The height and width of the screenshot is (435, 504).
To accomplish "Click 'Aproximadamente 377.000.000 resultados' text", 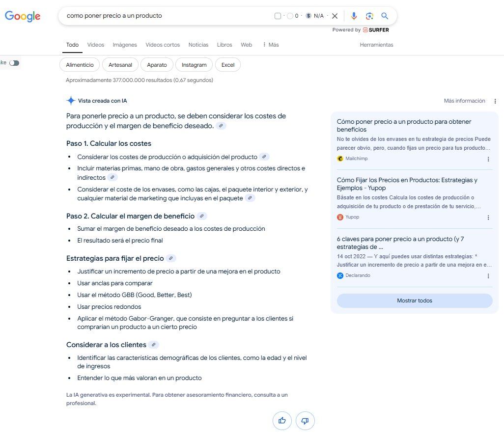I will coord(140,80).
